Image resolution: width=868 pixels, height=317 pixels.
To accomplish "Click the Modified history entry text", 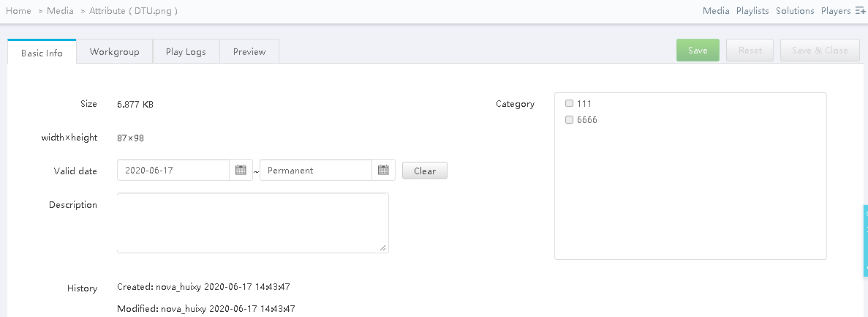I will [x=206, y=308].
